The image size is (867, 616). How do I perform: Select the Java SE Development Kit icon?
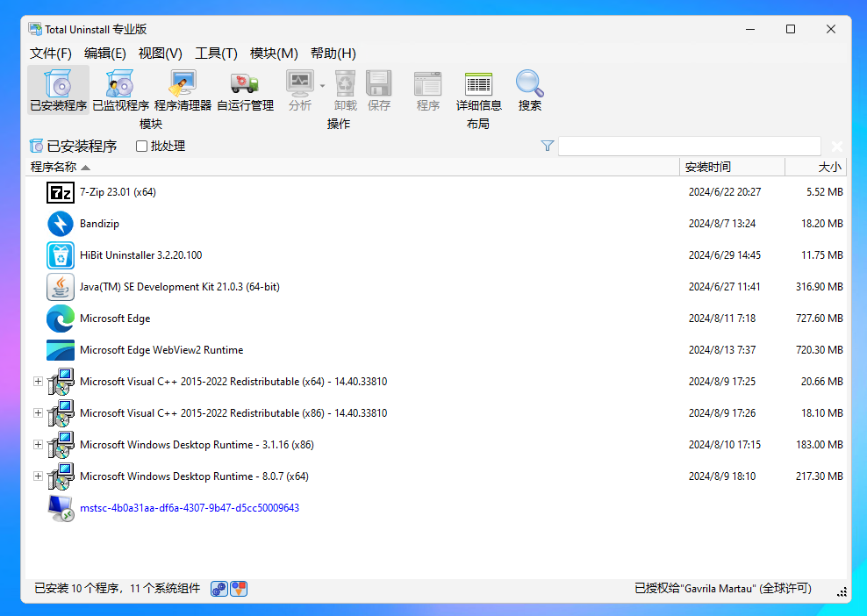click(61, 287)
